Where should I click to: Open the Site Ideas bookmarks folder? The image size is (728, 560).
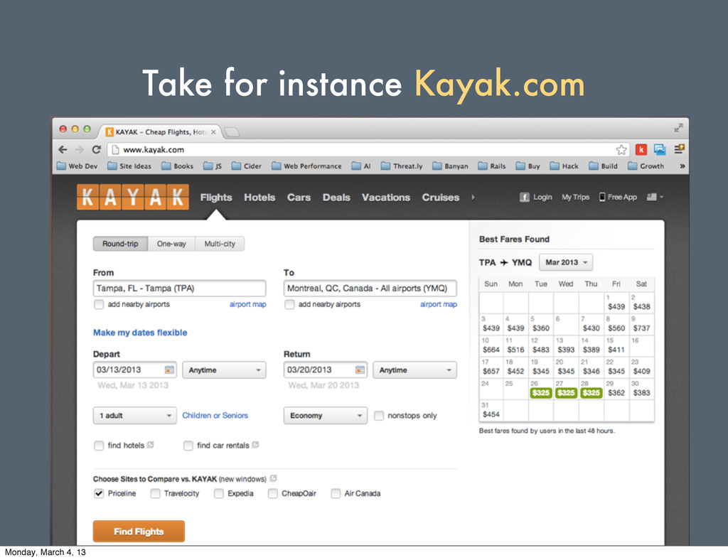[129, 166]
